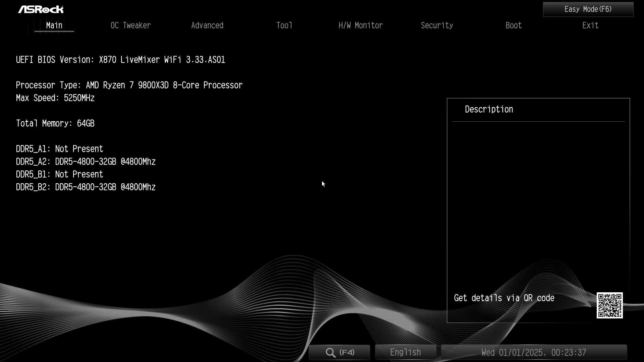Click Total Memory: 64GB text
644x362 pixels.
click(55, 124)
